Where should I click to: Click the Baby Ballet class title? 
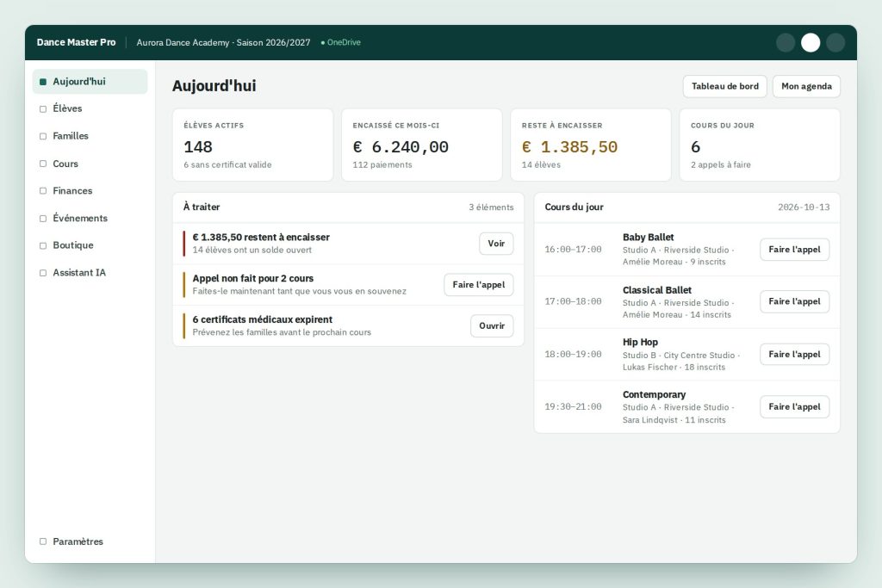[x=648, y=238]
